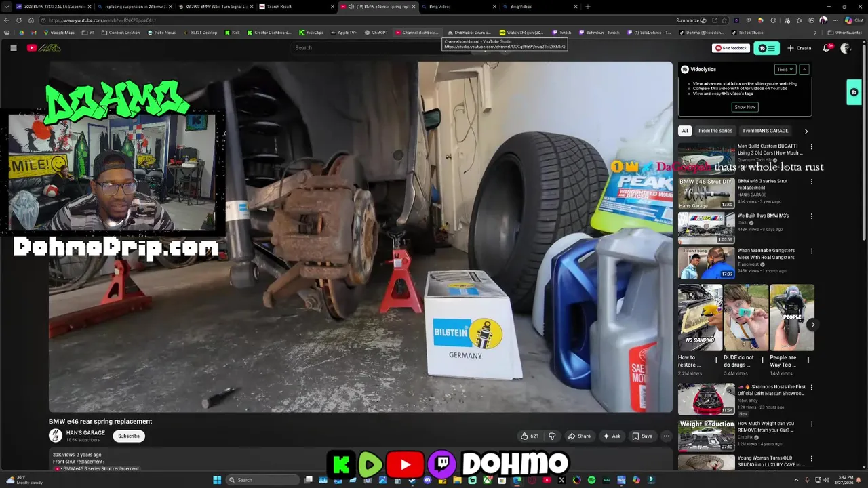Switch to the Search Result browser tab
868x488 pixels.
pyautogui.click(x=295, y=7)
